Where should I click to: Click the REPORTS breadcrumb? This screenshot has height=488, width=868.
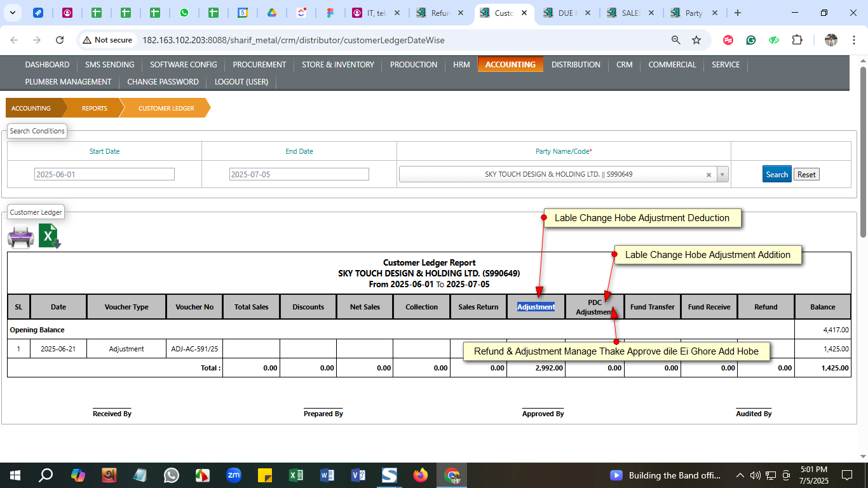click(x=94, y=108)
